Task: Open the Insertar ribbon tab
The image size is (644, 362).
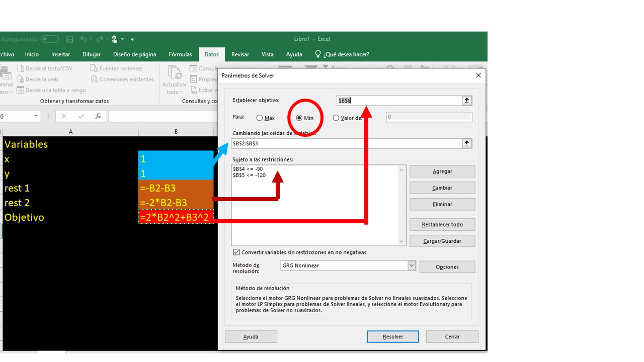Action: 60,54
